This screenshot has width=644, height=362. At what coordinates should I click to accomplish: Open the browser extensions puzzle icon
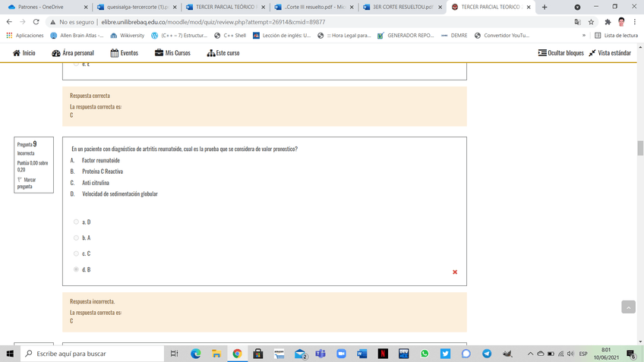point(608,22)
